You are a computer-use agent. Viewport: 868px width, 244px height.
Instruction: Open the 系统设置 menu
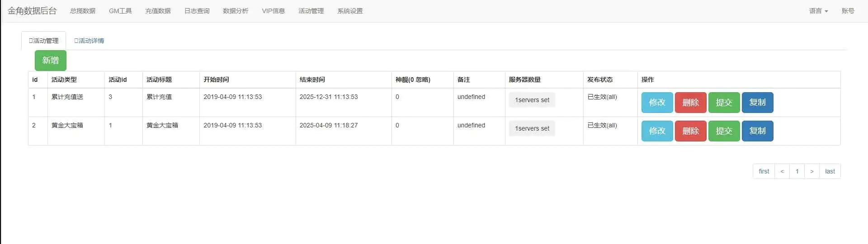(x=350, y=11)
